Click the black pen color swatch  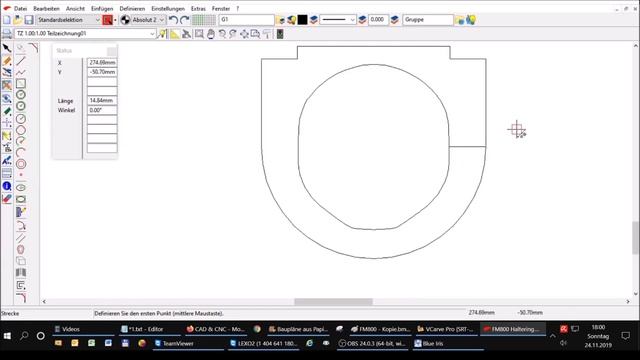click(302, 20)
